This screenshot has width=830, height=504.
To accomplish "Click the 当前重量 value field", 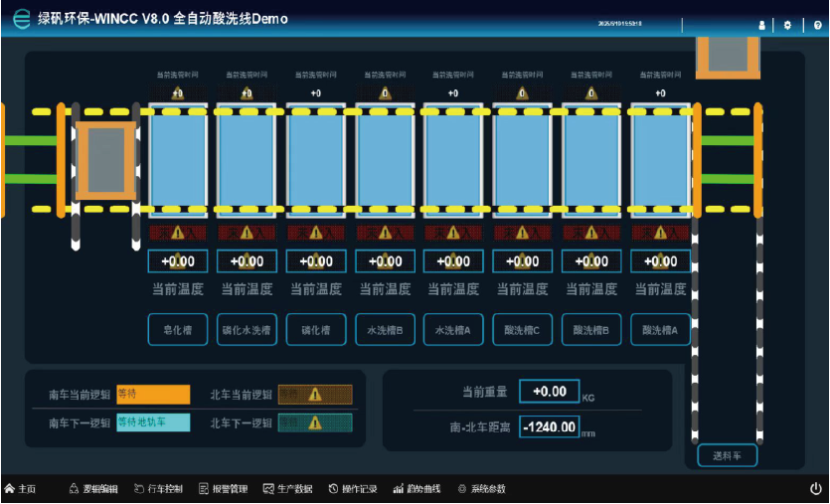I will pyautogui.click(x=549, y=393).
